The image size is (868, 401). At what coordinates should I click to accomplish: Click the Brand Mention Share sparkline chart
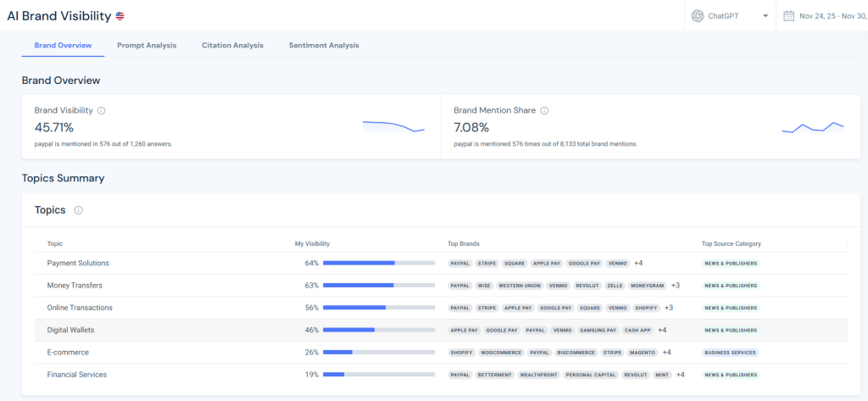click(812, 128)
